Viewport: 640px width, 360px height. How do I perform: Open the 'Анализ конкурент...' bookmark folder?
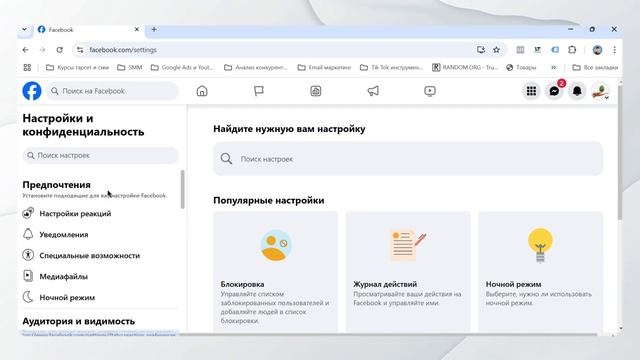[x=256, y=67]
